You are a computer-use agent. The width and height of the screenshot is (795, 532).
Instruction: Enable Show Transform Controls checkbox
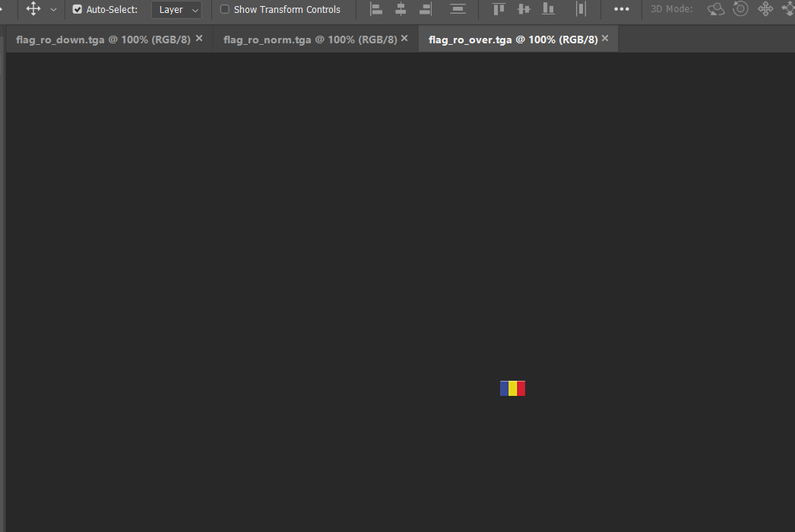225,10
